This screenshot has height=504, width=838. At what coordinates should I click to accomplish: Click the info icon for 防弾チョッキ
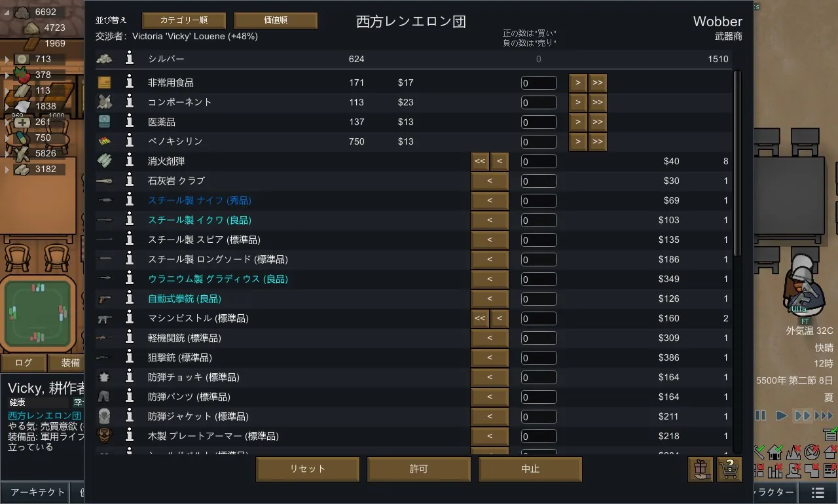pos(130,377)
